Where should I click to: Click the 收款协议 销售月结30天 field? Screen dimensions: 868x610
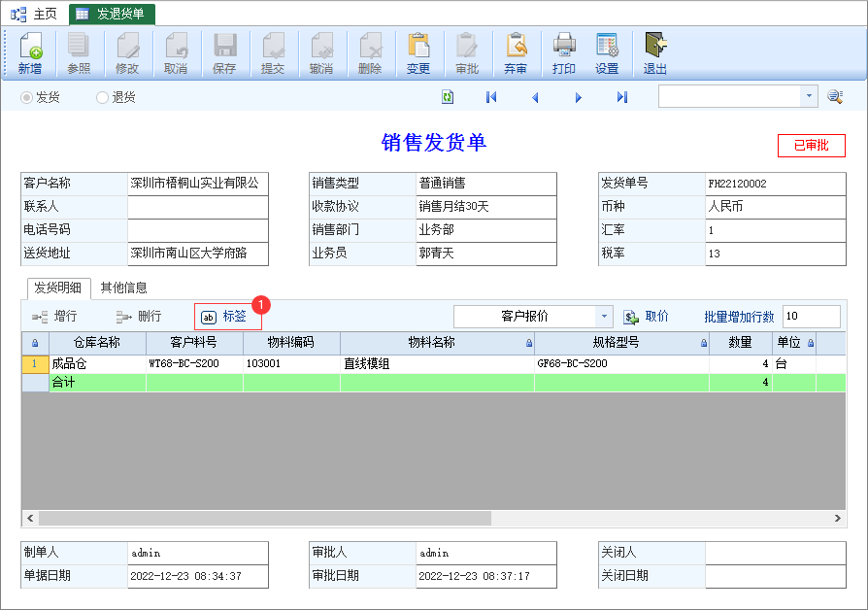tap(486, 207)
